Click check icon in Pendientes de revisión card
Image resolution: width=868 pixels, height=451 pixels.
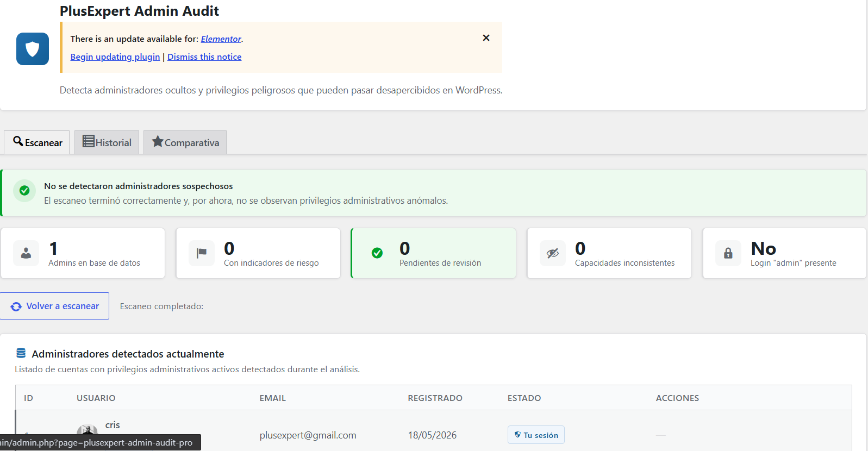click(377, 253)
